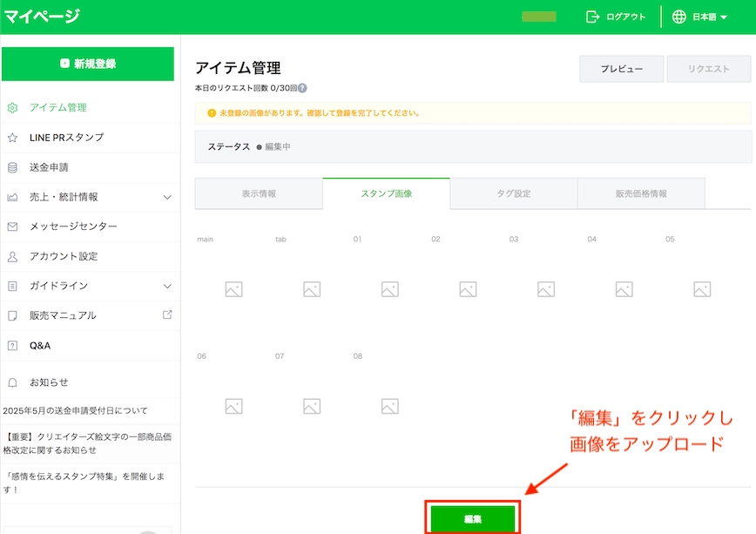
Task: Switch to the 表示情報 tab
Action: [x=259, y=193]
